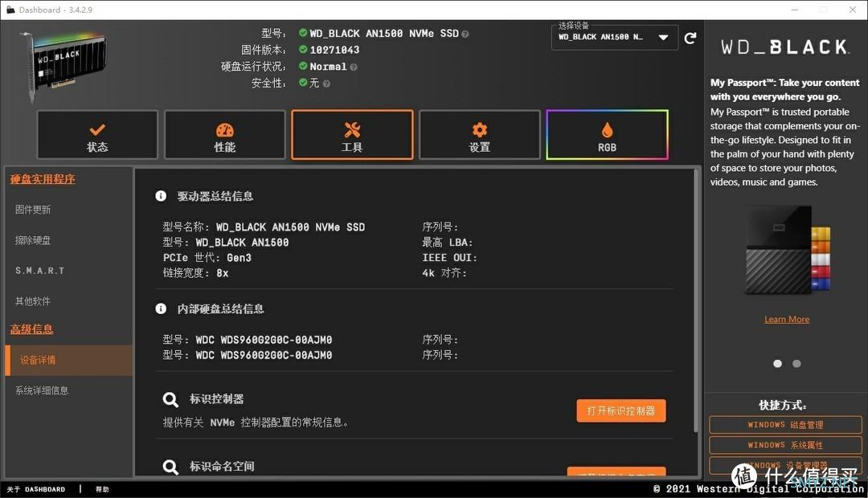Click magnifier icon beside 标识控制器
Screen dimensions: 868x498
pos(170,399)
